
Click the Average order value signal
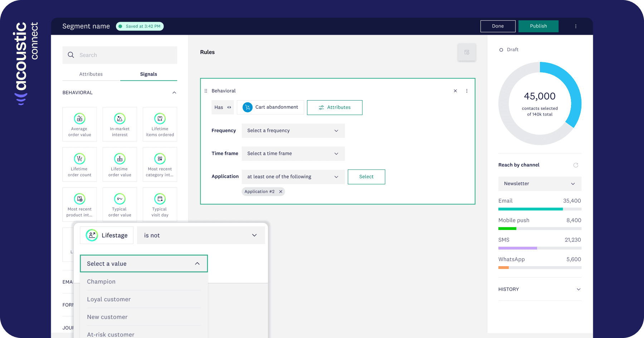click(x=79, y=124)
